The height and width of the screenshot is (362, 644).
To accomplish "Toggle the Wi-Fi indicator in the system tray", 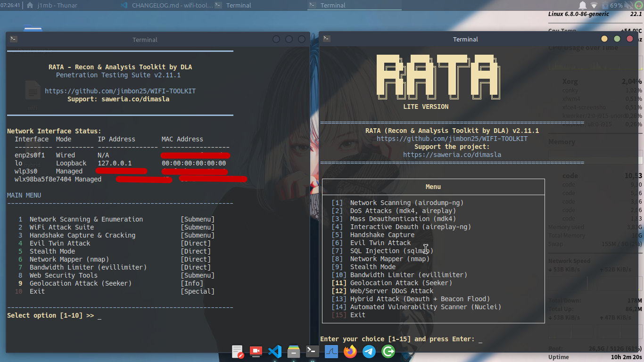I will 593,5.
